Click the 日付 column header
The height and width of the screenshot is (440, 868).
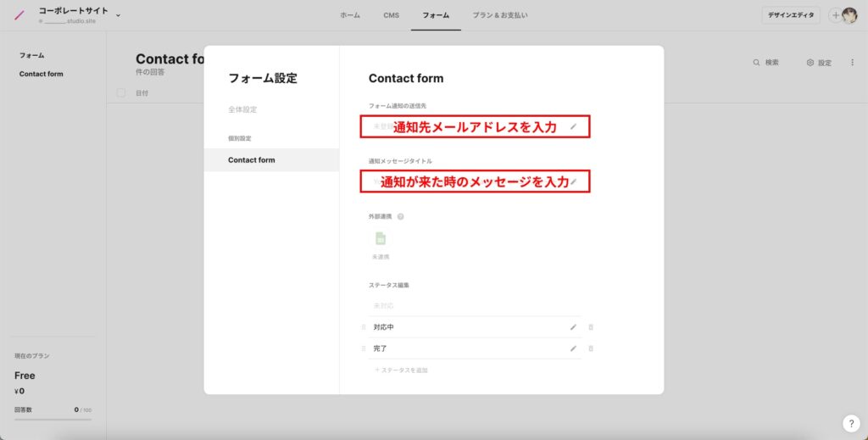point(142,93)
